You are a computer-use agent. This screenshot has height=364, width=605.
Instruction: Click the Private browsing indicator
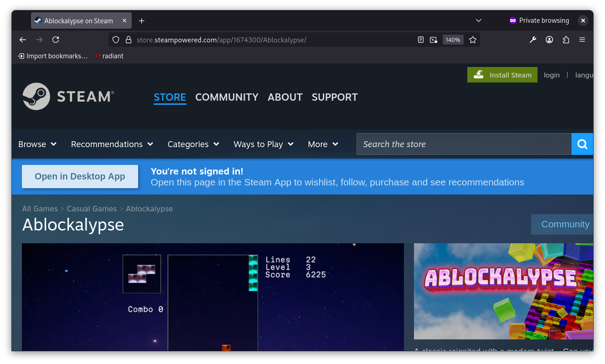click(539, 21)
